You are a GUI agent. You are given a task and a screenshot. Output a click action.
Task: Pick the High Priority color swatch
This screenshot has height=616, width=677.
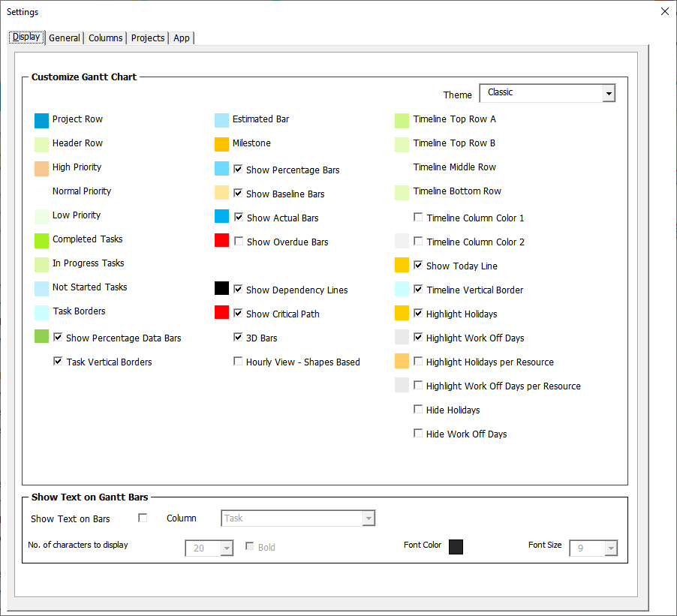41,169
